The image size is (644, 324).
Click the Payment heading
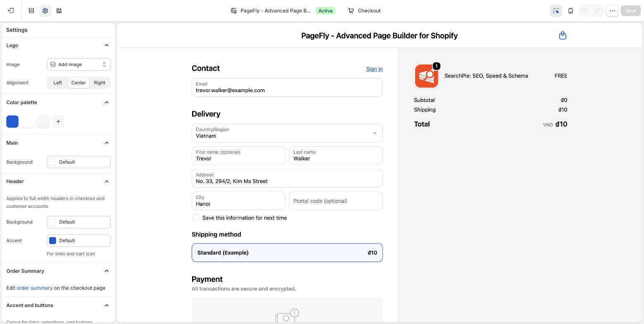[207, 279]
